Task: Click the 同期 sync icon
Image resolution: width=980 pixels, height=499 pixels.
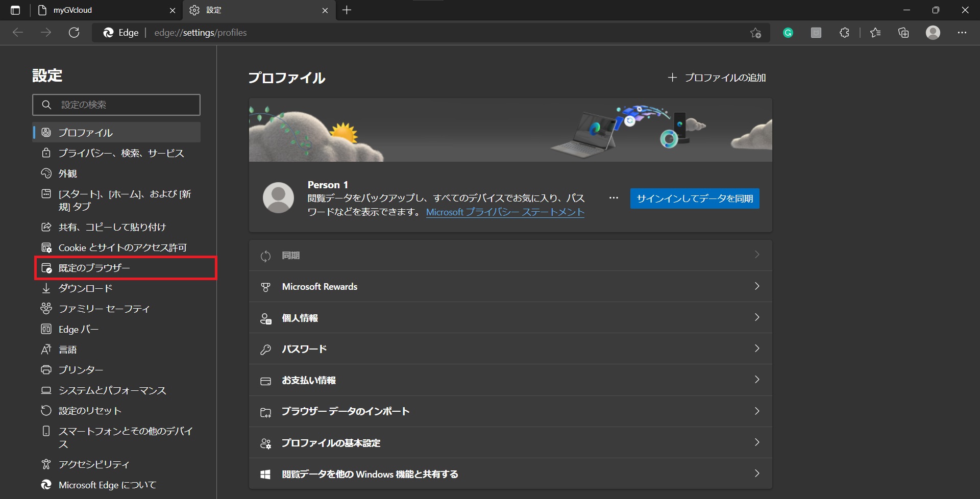Action: 265,256
